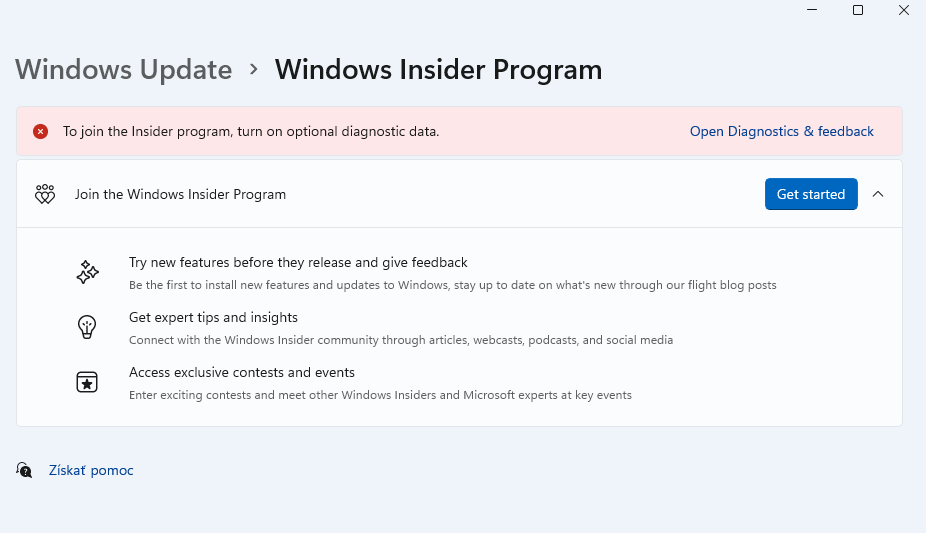Click 'Try new features before they release' text

(x=298, y=262)
